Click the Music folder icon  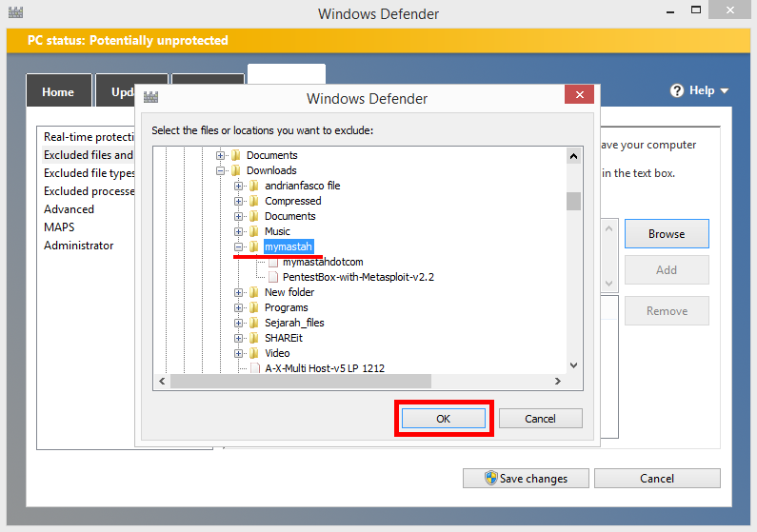(x=254, y=231)
